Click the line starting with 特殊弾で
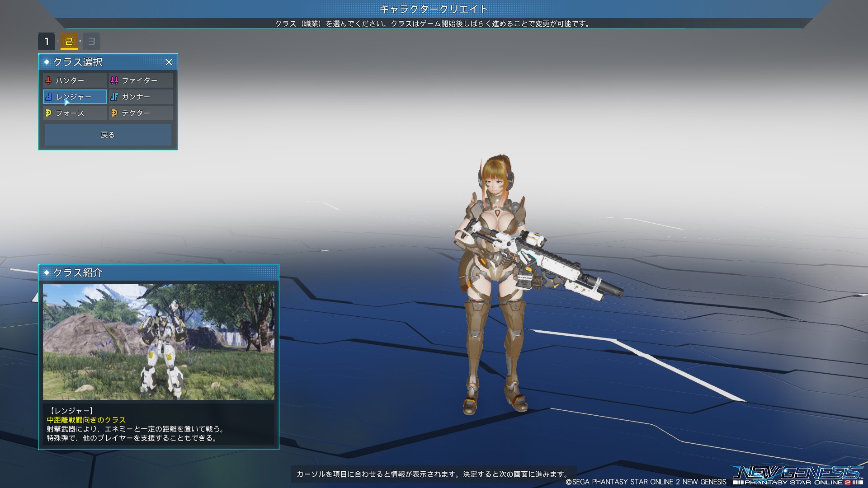 point(132,438)
